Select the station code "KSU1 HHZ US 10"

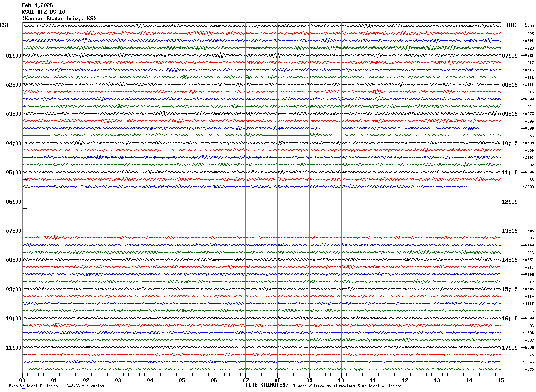tap(43, 12)
